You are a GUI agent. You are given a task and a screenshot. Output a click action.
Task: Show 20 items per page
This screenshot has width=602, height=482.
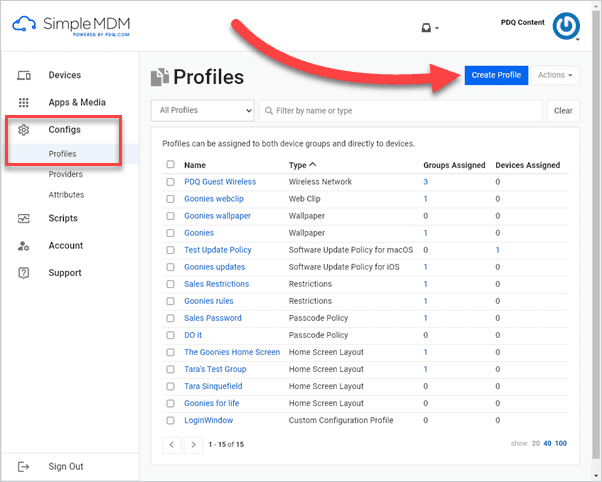(536, 444)
